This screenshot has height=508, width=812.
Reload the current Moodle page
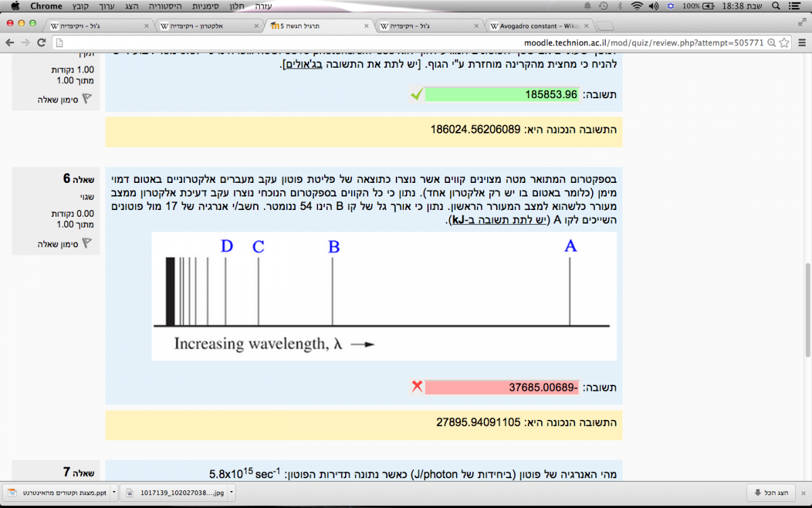41,42
